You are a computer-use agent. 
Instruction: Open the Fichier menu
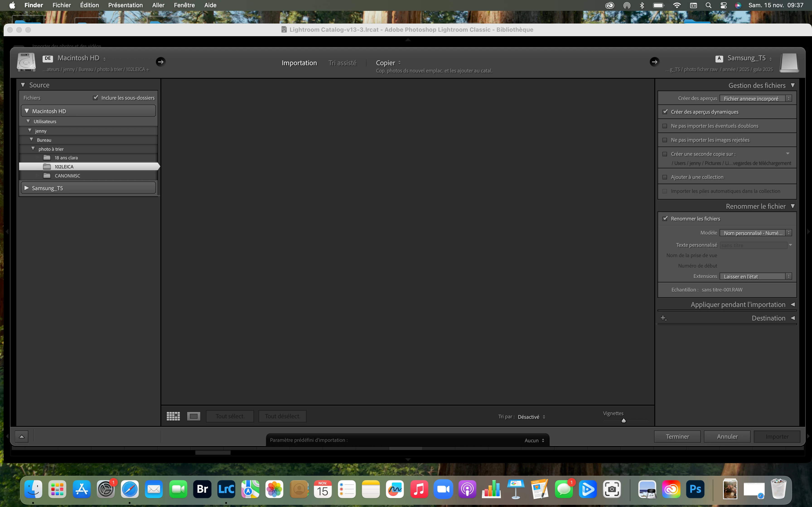(x=61, y=5)
